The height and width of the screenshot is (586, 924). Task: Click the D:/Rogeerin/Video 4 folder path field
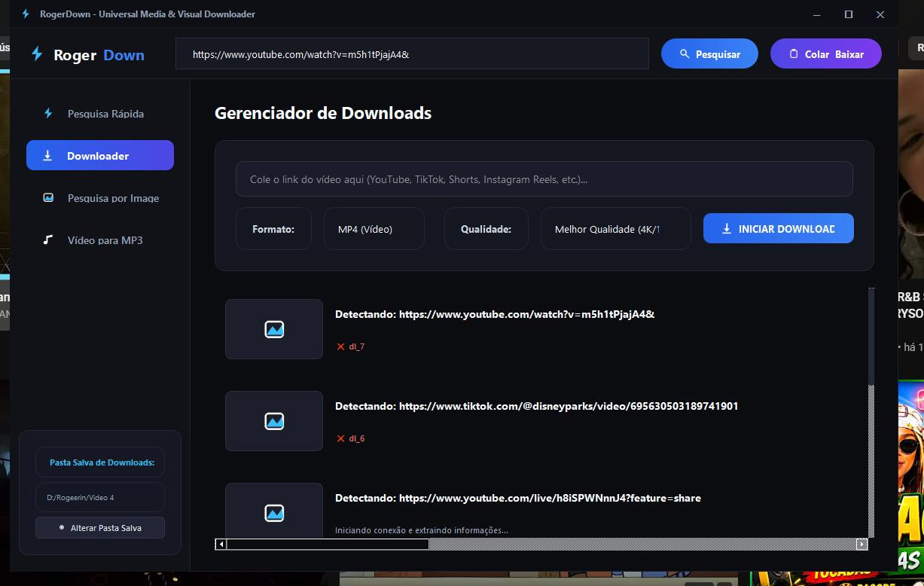coord(100,497)
